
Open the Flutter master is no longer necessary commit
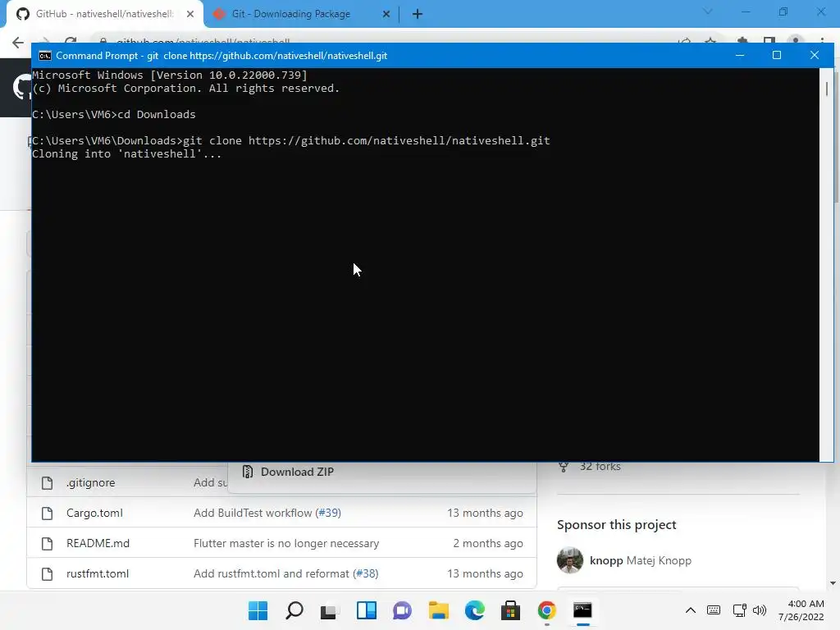(x=286, y=543)
